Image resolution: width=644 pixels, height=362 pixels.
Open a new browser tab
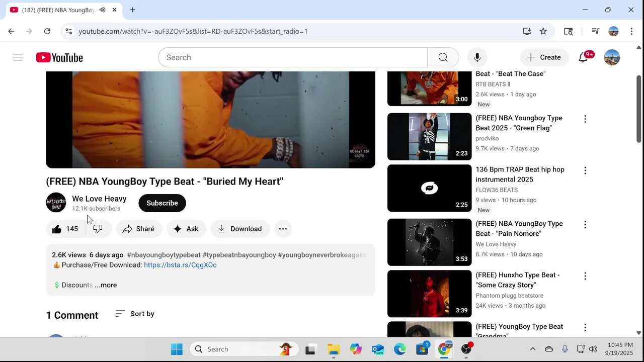pos(132,10)
